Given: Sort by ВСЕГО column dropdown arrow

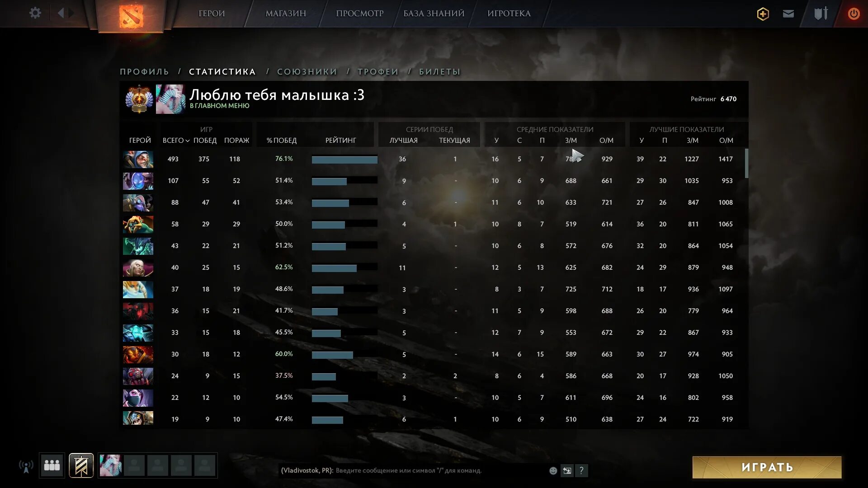Looking at the screenshot, I should click(187, 141).
